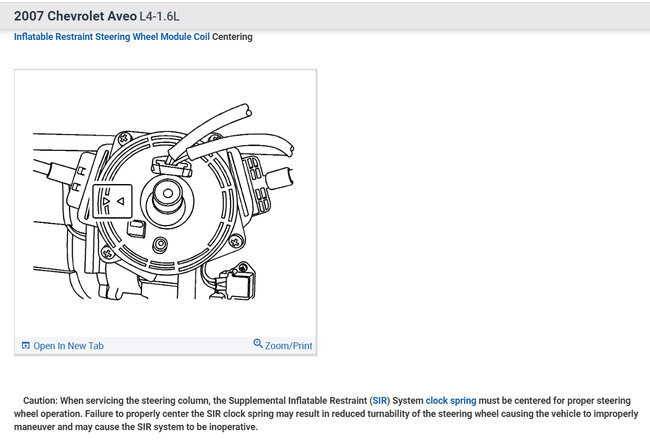Open the clock spring hyperlink

coord(451,400)
